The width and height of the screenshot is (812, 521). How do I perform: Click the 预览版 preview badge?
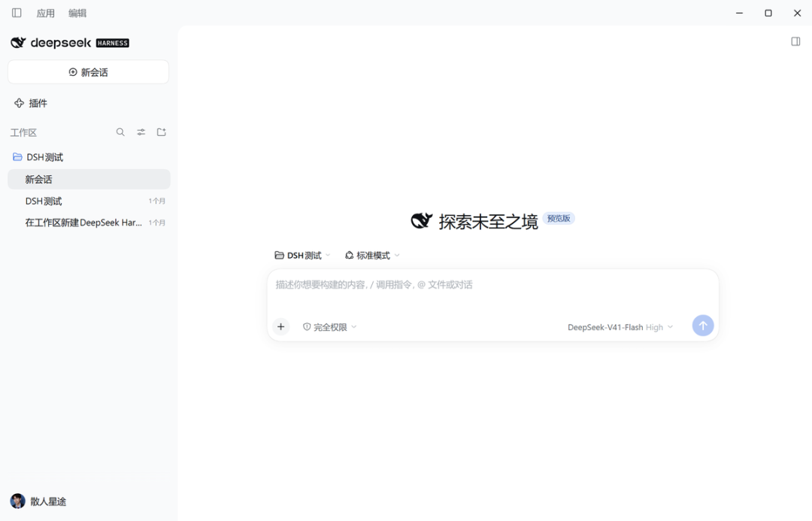pyautogui.click(x=558, y=218)
